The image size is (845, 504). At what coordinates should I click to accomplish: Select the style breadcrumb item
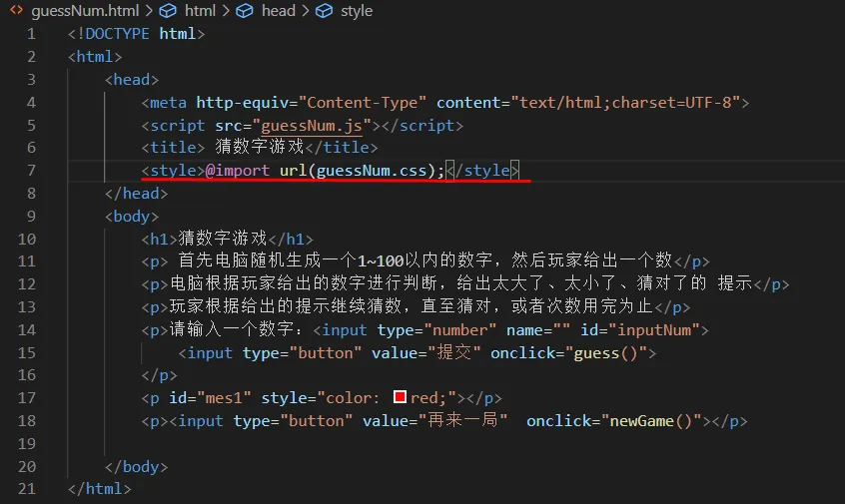(356, 11)
